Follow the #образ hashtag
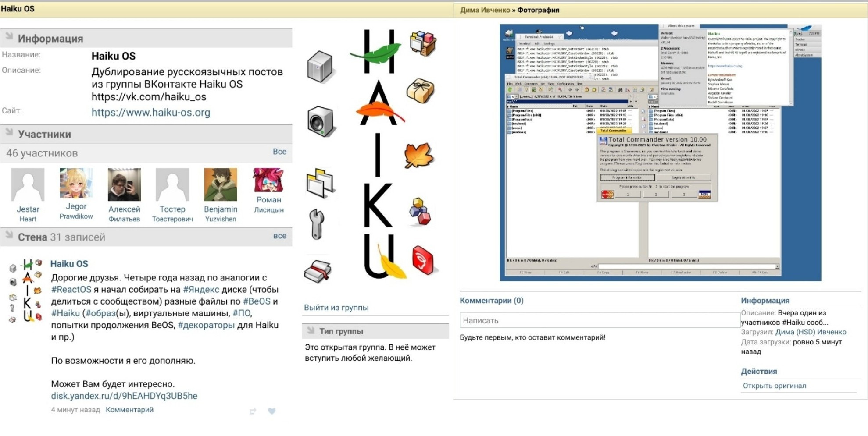The height and width of the screenshot is (436, 868). [100, 313]
